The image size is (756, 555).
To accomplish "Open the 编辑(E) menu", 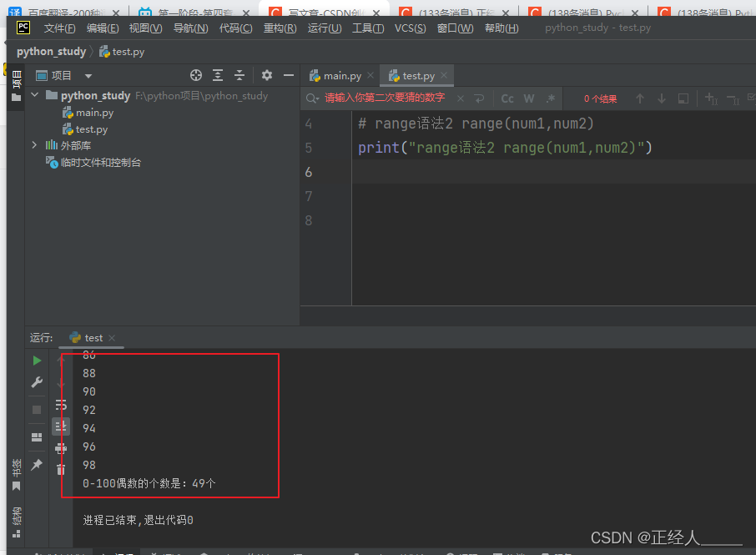I will pyautogui.click(x=102, y=28).
